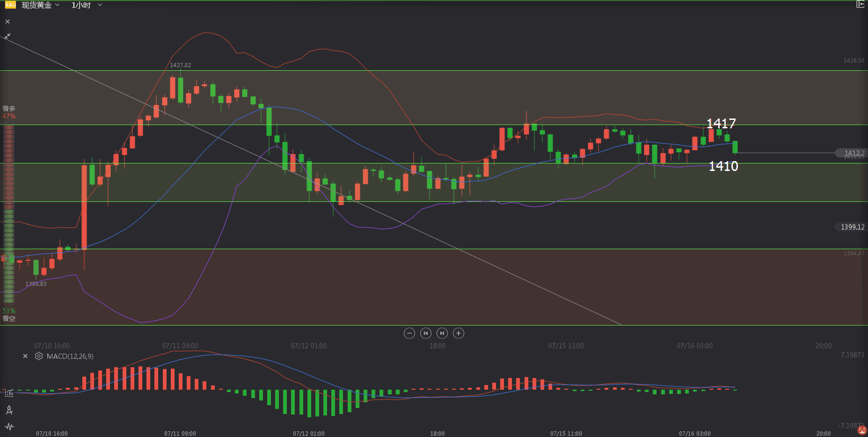Screen dimensions: 868x437
Task: Click the long-short sentiment bar
Action: click(x=8, y=214)
